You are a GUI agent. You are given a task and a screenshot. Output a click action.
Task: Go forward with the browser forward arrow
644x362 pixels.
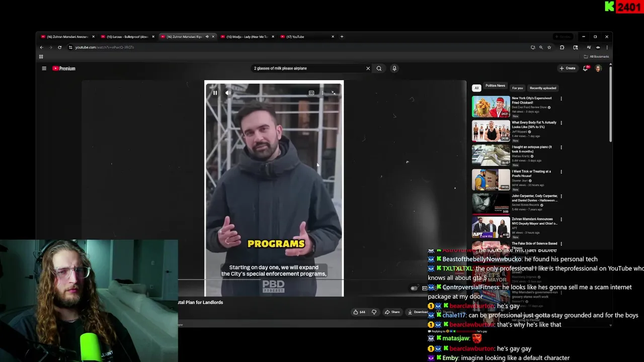(51, 47)
